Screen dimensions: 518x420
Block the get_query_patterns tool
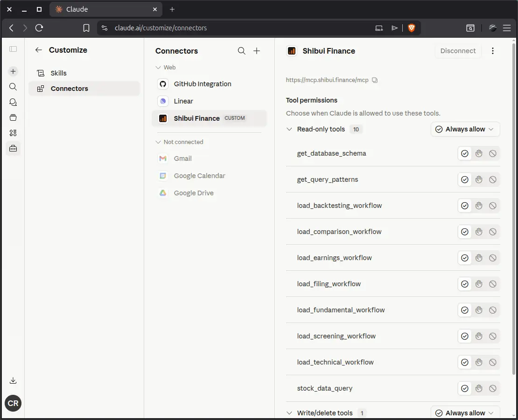pos(492,179)
